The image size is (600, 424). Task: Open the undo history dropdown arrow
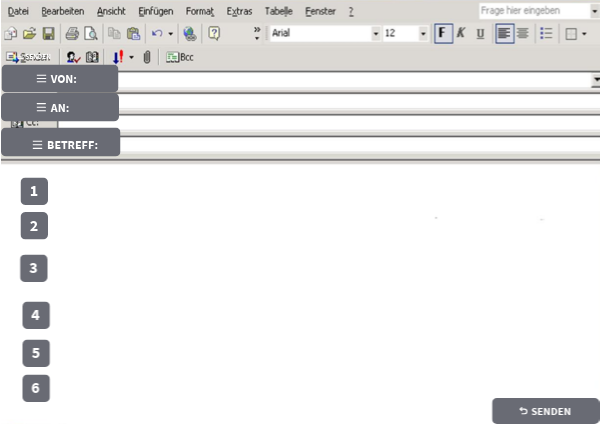coord(171,33)
